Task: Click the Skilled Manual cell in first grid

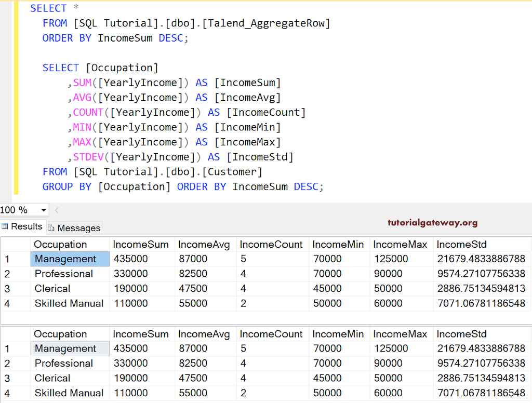Action: pyautogui.click(x=69, y=303)
